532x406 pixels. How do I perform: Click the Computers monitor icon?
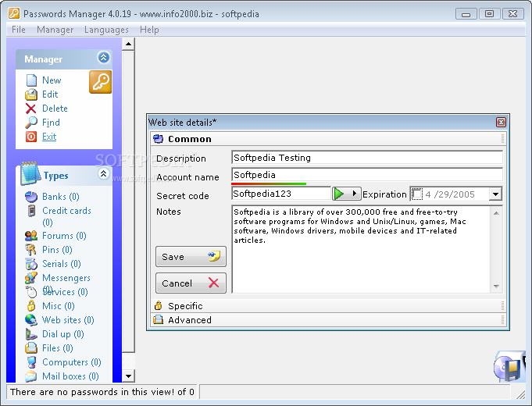(31, 362)
